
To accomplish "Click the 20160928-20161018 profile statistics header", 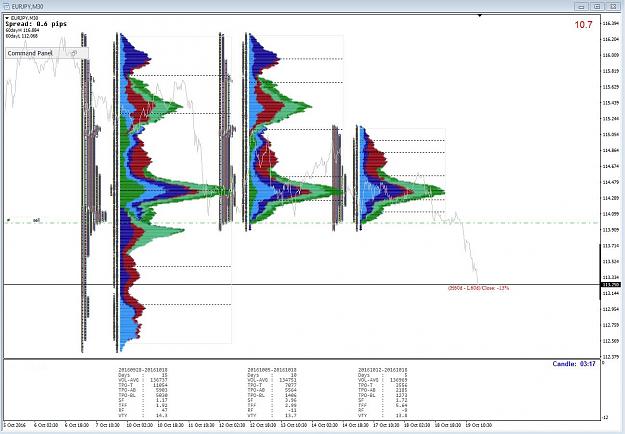I will pyautogui.click(x=143, y=370).
